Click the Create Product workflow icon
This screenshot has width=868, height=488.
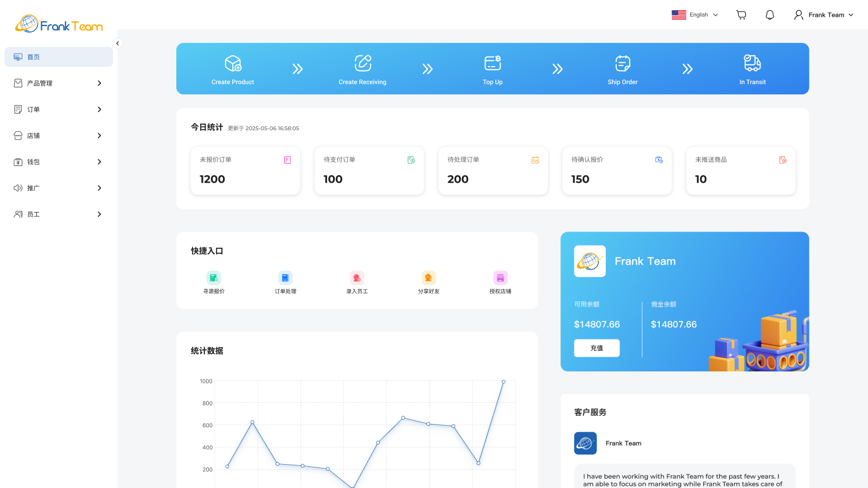[233, 62]
